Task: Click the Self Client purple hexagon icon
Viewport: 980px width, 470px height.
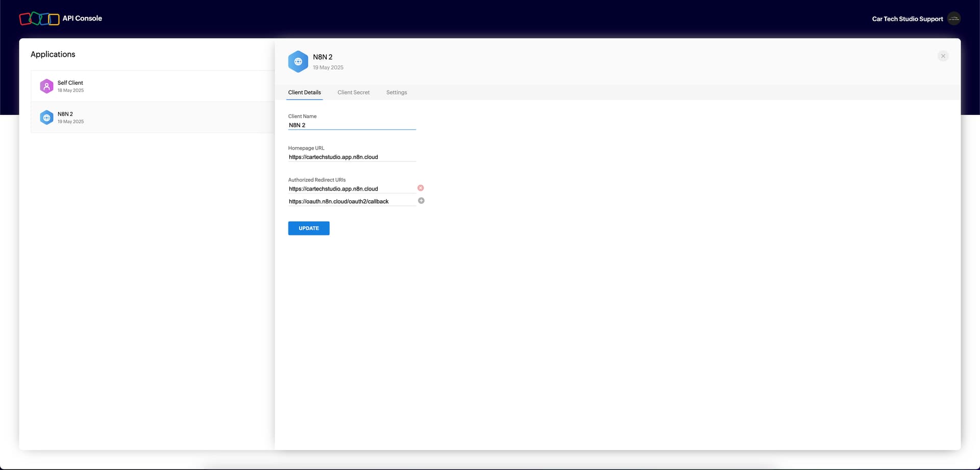Action: point(46,86)
